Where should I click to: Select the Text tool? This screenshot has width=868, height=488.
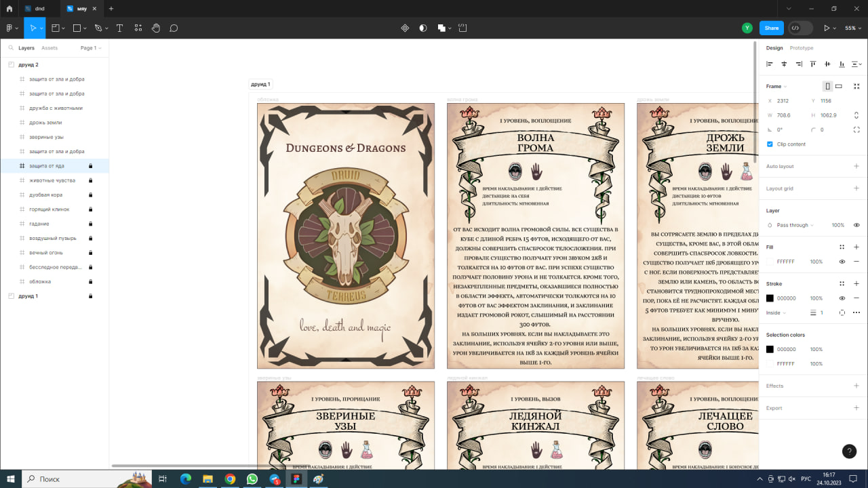119,28
